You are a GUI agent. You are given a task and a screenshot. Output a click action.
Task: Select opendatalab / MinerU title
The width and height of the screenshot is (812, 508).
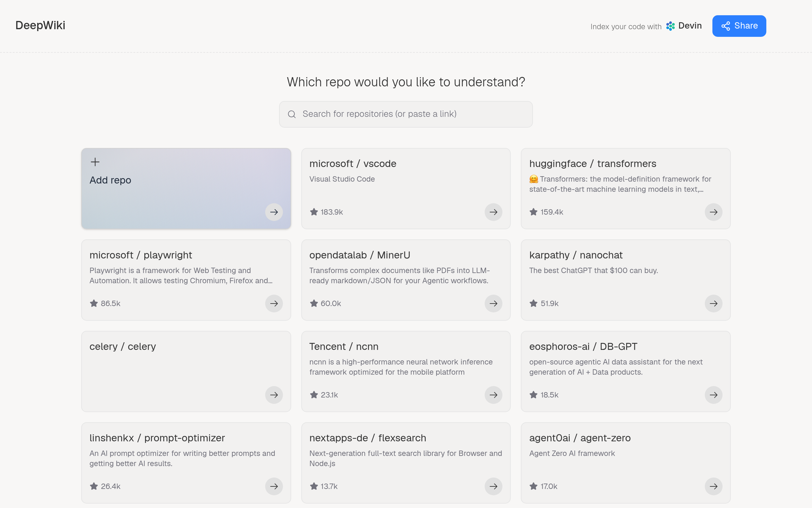[360, 255]
